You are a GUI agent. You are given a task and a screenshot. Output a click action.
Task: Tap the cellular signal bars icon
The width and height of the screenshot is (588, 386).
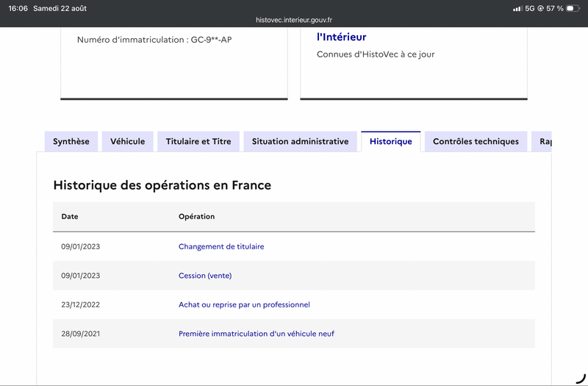[517, 8]
